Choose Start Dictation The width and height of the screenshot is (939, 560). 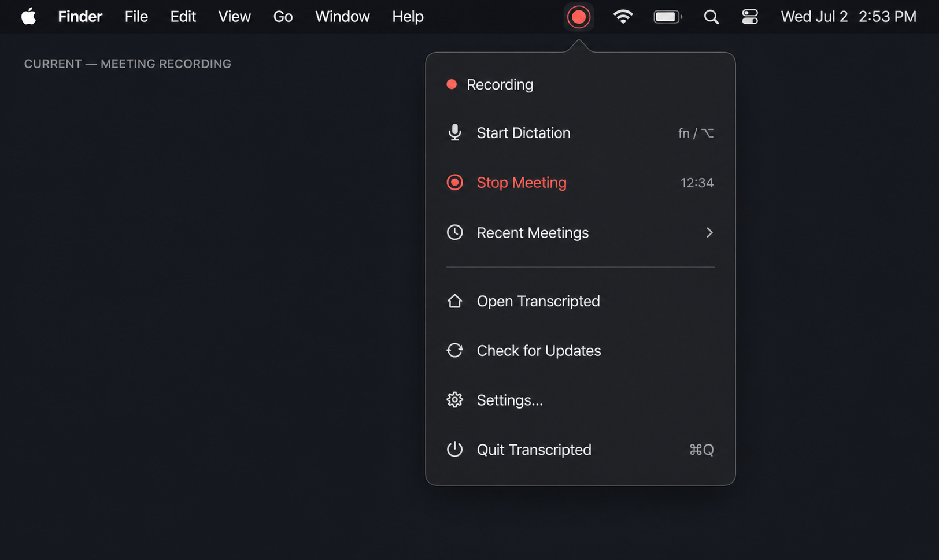[581, 133]
